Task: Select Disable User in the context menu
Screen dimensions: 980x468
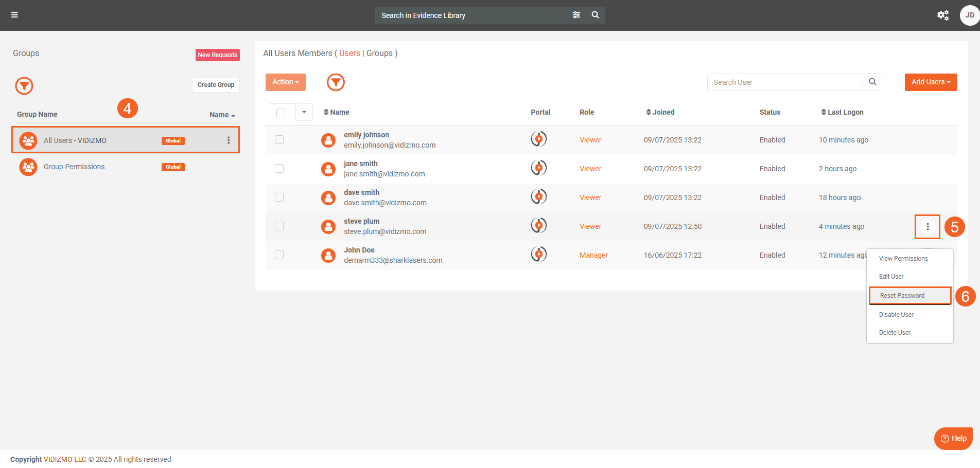Action: point(896,315)
